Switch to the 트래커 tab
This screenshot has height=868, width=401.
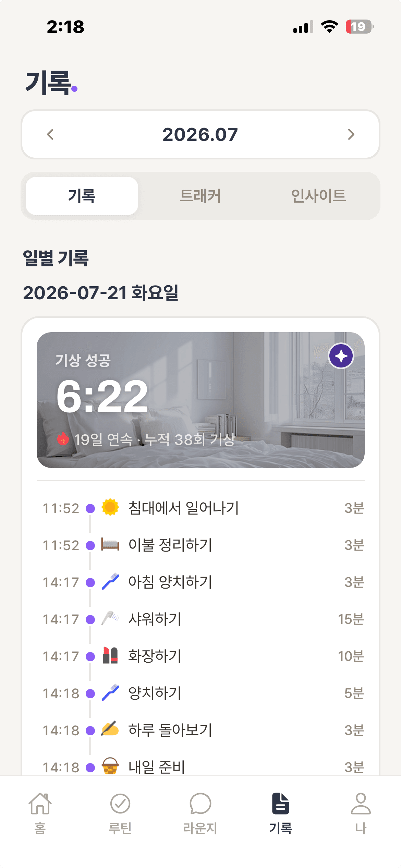(200, 196)
